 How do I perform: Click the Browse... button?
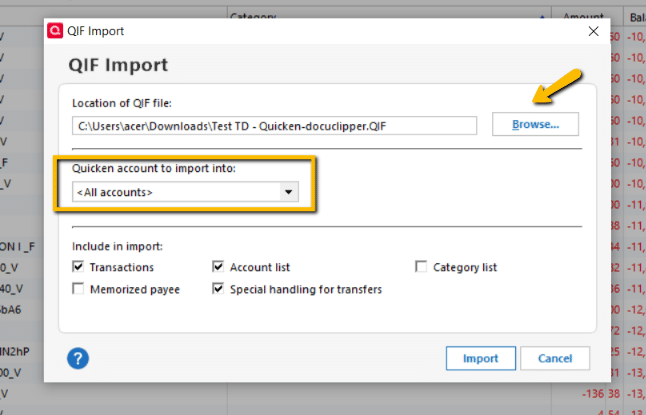pos(535,124)
